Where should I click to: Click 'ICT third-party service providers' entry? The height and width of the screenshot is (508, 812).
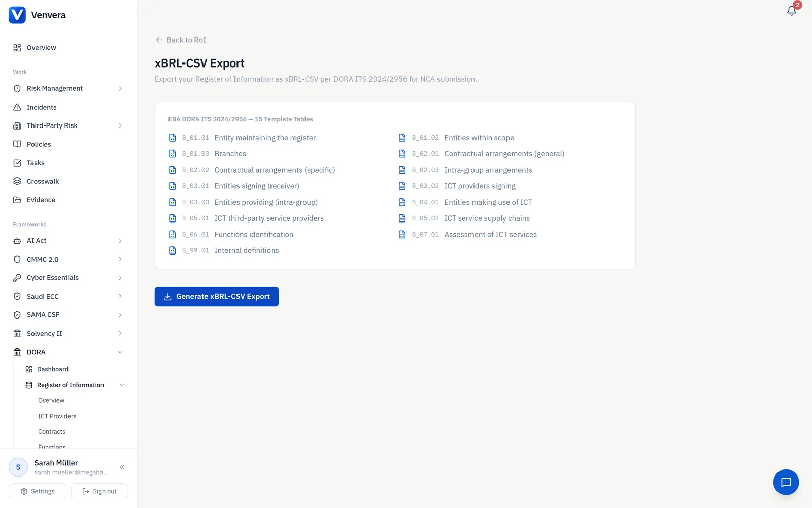pos(269,218)
